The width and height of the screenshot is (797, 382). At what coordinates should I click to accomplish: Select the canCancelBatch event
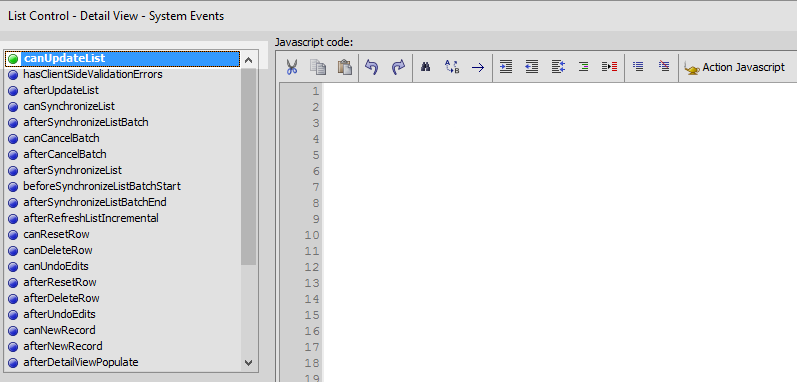[61, 138]
